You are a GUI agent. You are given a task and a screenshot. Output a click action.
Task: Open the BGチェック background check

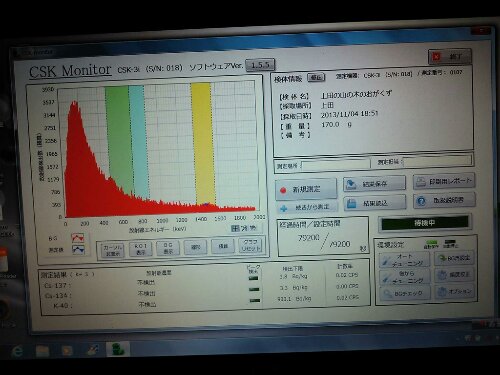point(404,294)
